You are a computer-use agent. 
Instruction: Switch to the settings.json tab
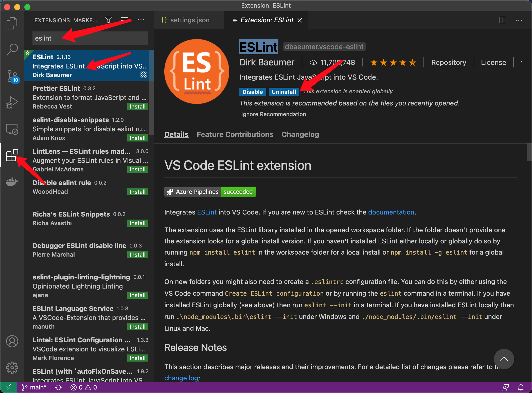(189, 20)
